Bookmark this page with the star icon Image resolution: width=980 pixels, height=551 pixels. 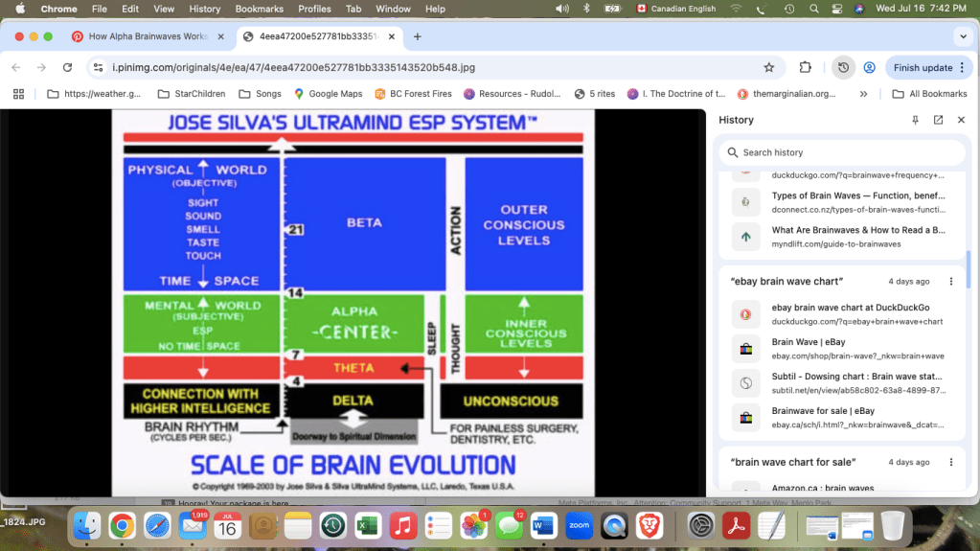768,68
